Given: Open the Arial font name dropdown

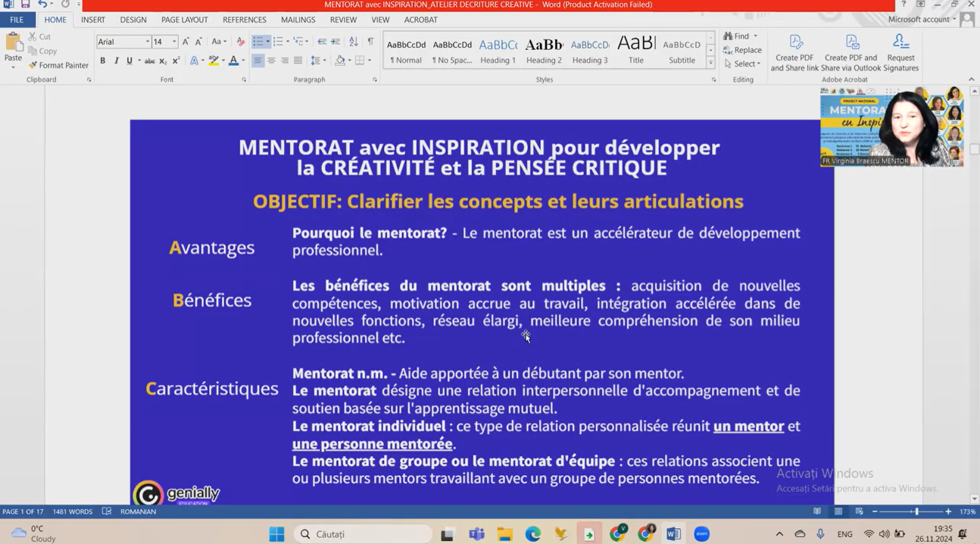Looking at the screenshot, I should tap(147, 42).
